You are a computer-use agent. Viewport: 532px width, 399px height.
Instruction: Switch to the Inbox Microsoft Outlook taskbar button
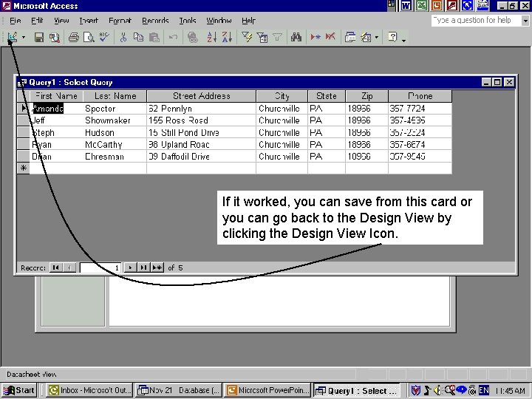click(89, 391)
